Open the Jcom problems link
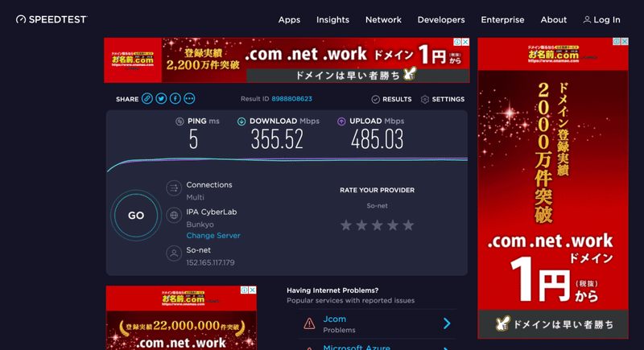Screen dimensions: 644x350 pyautogui.click(x=334, y=319)
